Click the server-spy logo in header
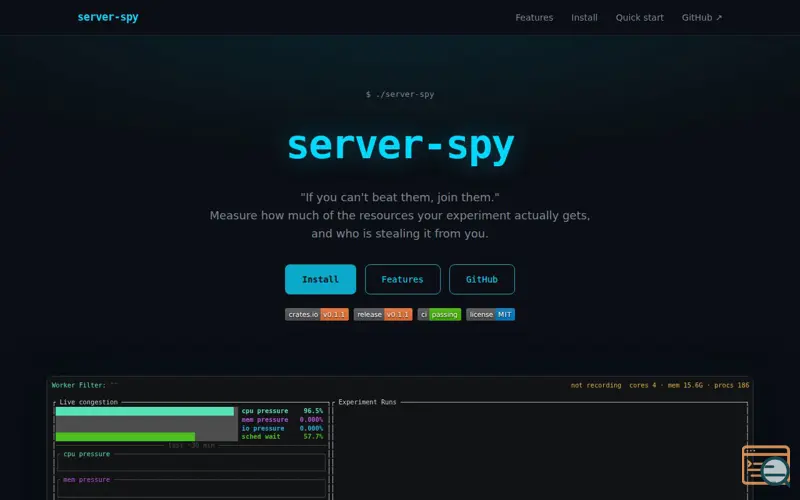The image size is (800, 500). pos(108,17)
